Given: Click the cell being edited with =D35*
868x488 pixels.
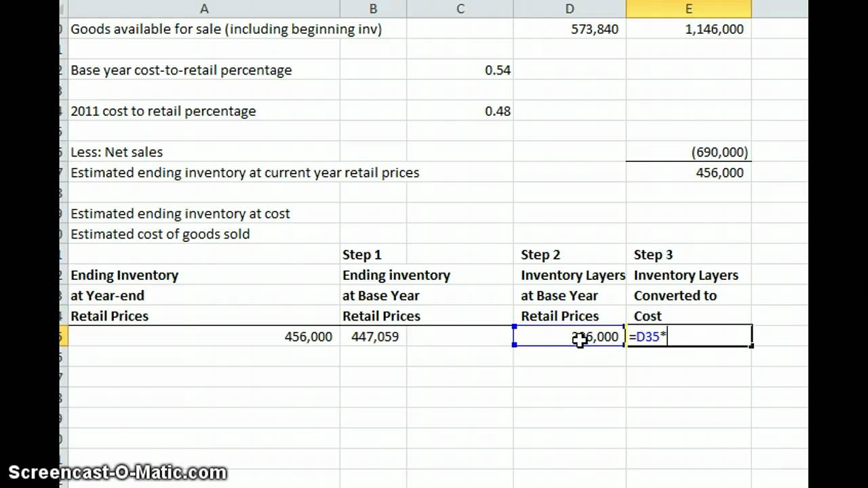Looking at the screenshot, I should click(688, 336).
